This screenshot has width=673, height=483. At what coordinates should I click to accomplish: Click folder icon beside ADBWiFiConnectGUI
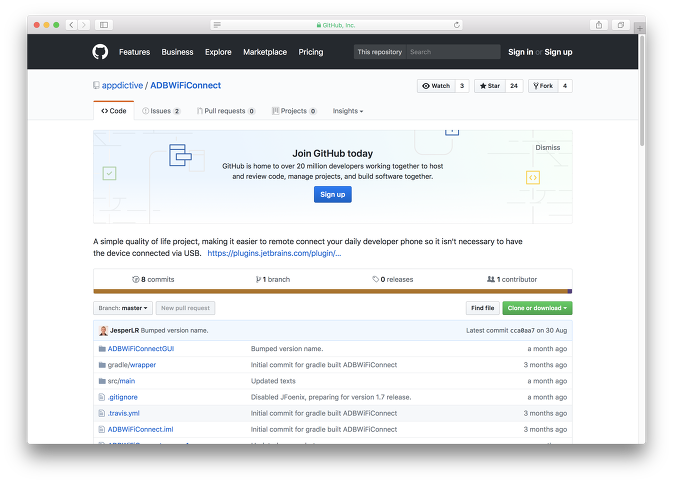tap(102, 349)
